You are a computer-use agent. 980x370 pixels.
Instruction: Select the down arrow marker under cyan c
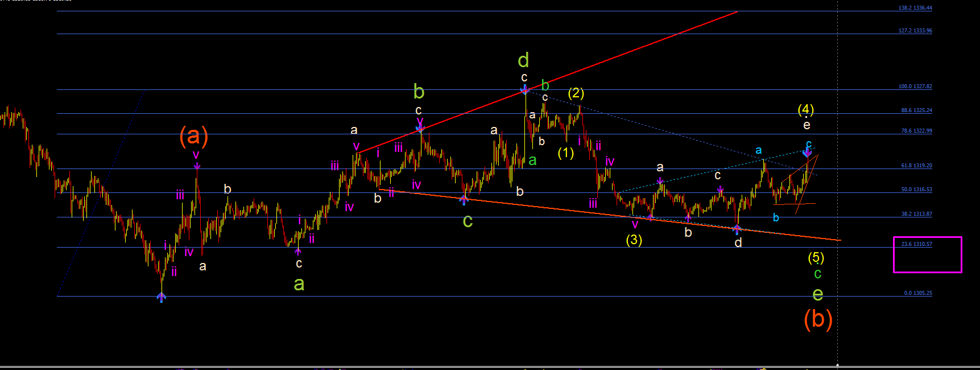807,152
